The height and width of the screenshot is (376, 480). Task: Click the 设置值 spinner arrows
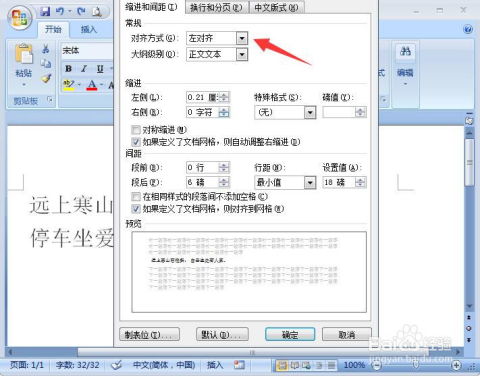coord(360,182)
